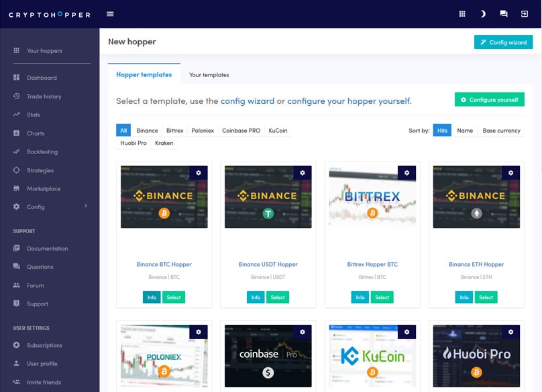542x392 pixels.
Task: Toggle dark mode with the moon icon
Action: pos(483,13)
